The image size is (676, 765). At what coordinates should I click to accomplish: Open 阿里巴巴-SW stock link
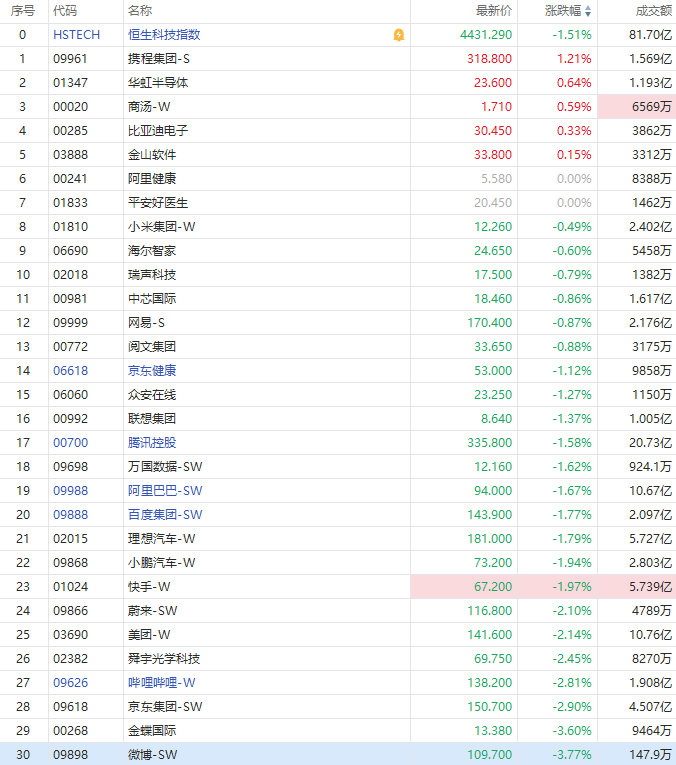point(165,491)
